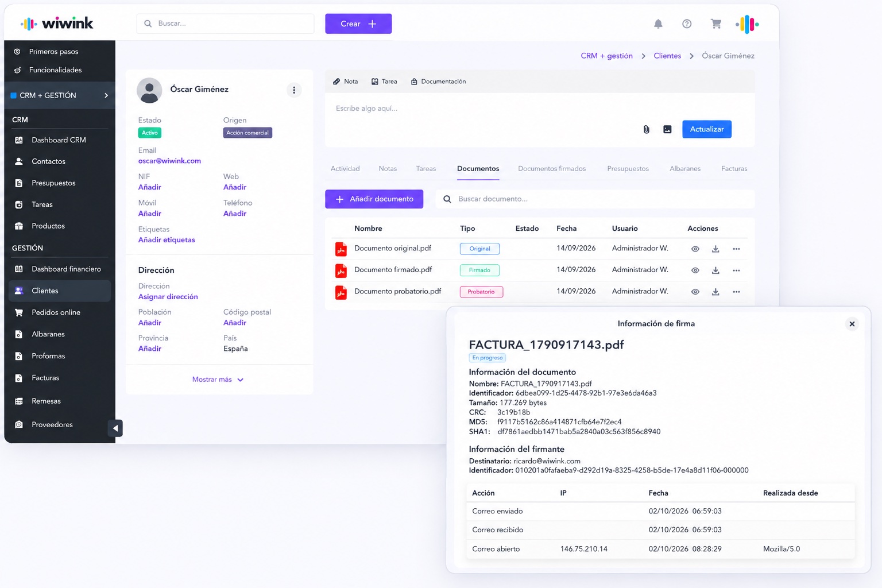Expand the CRM + GESTIÓN sidebar section
This screenshot has width=882, height=588.
60,95
